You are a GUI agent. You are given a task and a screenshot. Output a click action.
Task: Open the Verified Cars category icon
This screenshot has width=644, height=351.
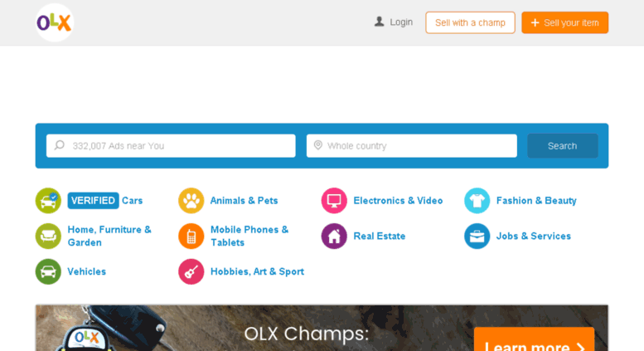tap(48, 201)
